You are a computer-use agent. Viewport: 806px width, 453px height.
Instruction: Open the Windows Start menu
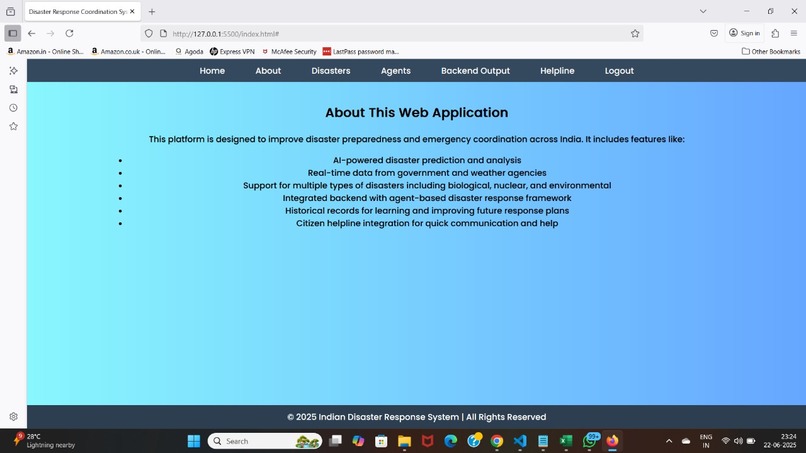click(x=194, y=441)
